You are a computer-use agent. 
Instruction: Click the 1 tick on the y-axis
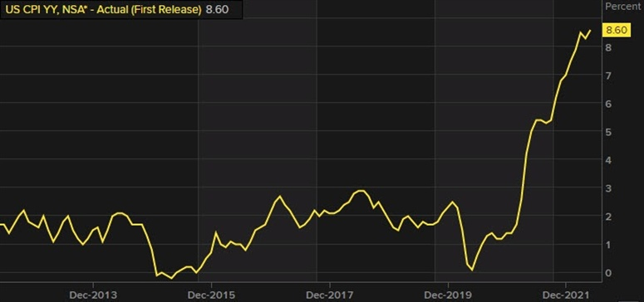[x=608, y=245]
